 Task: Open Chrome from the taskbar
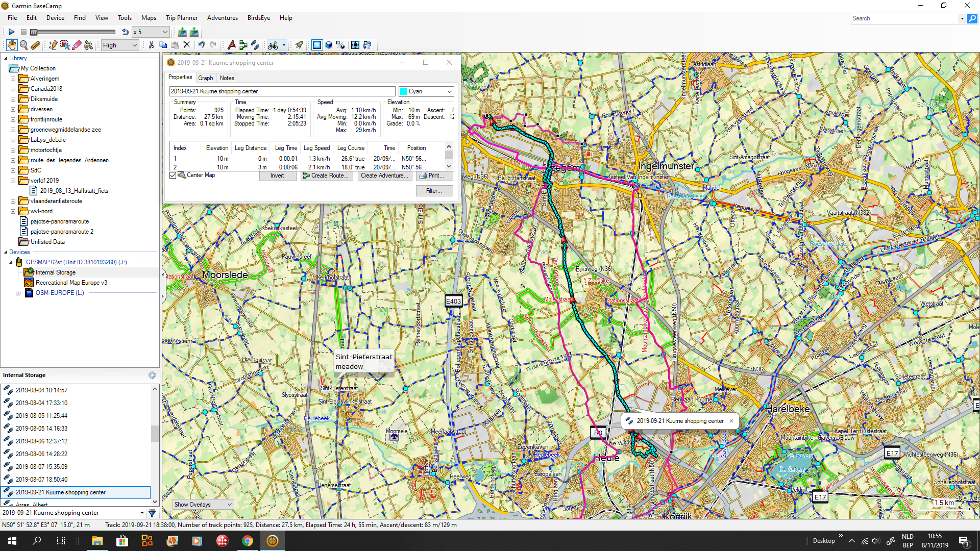[x=248, y=541]
